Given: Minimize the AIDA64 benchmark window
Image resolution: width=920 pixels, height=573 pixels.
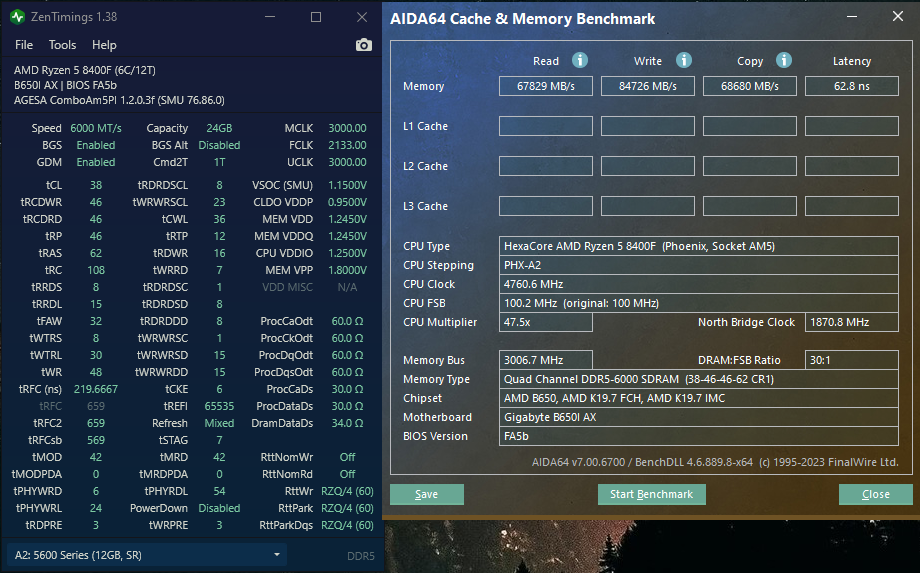Looking at the screenshot, I should click(851, 16).
